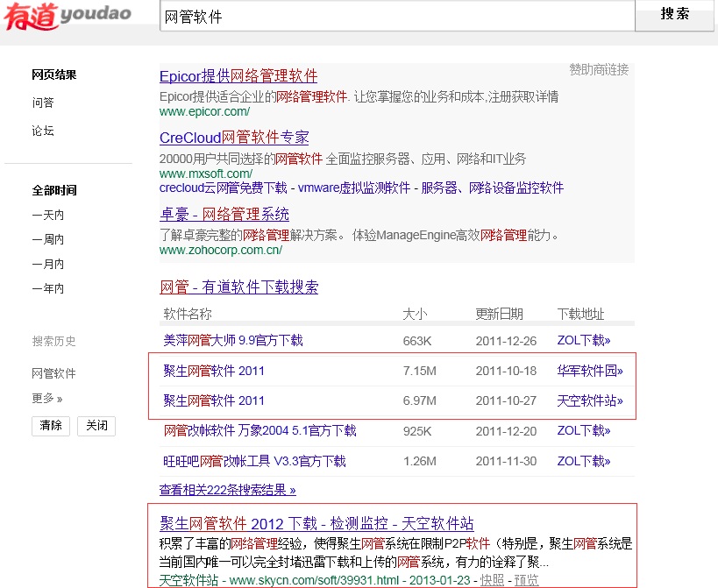Click the 1.26M size cell
Viewport: 718px width, 588px height.
[x=419, y=461]
